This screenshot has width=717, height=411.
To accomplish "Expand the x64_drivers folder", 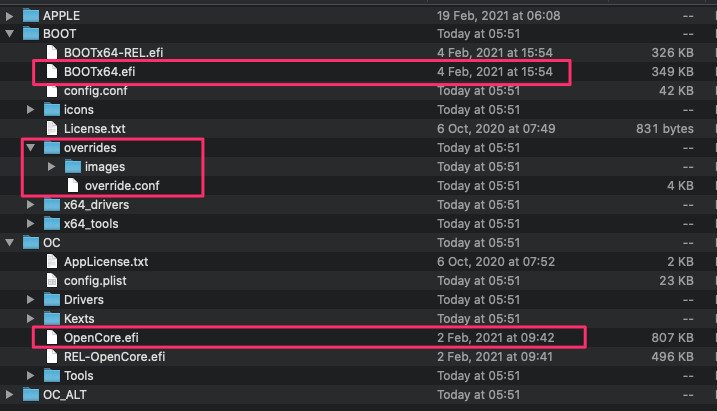I will [31, 205].
